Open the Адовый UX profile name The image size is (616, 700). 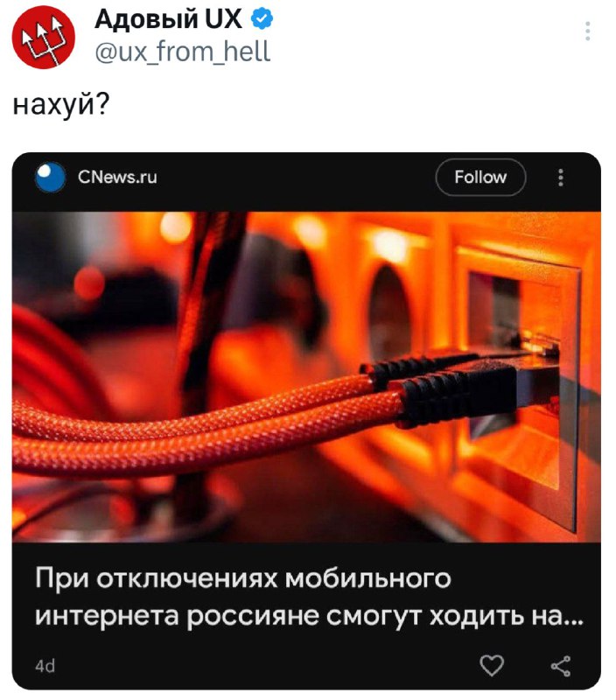coord(168,19)
